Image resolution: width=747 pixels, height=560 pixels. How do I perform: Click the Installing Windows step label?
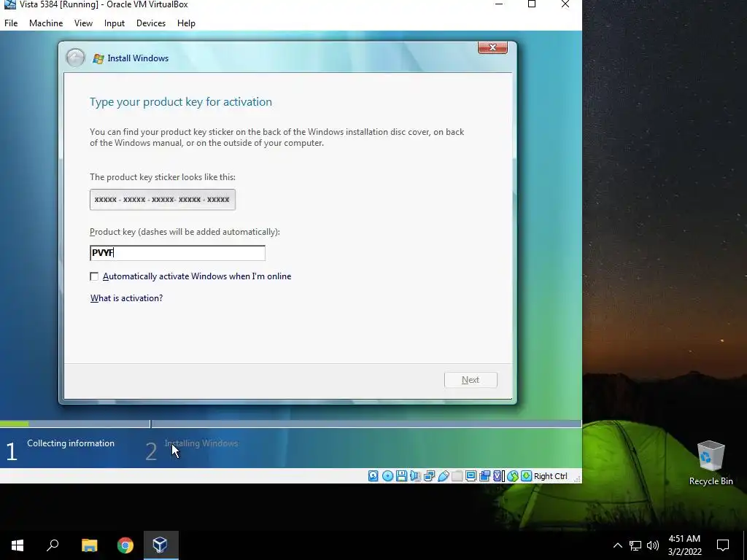(201, 443)
